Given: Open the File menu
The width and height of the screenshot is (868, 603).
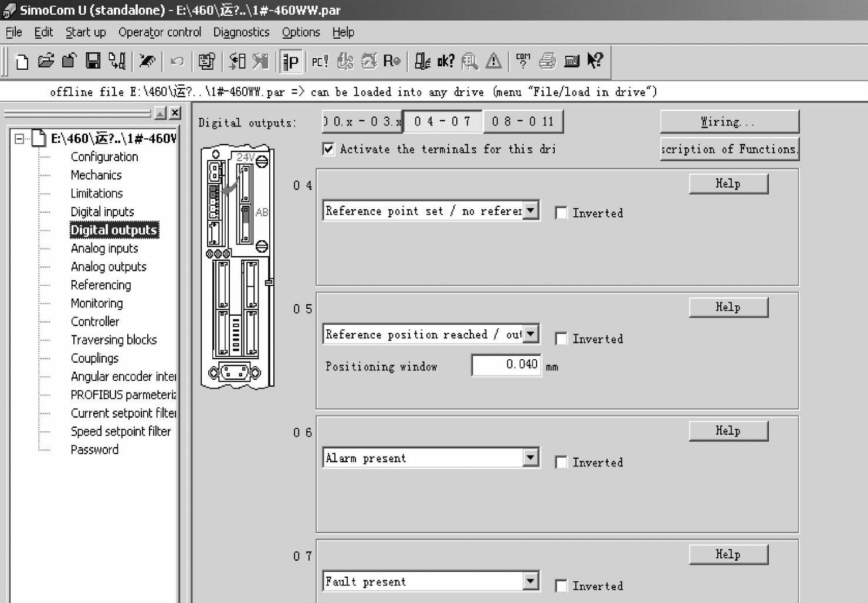Looking at the screenshot, I should (x=13, y=32).
